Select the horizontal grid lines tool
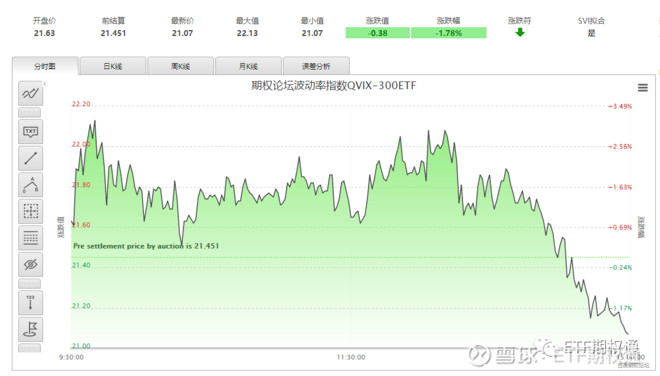The height and width of the screenshot is (376, 660). pyautogui.click(x=30, y=238)
